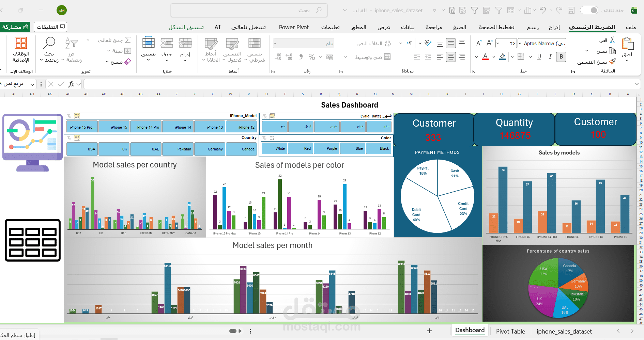Toggle multi-select on the Color slicer
The width and height of the screenshot is (644, 340).
(x=272, y=138)
